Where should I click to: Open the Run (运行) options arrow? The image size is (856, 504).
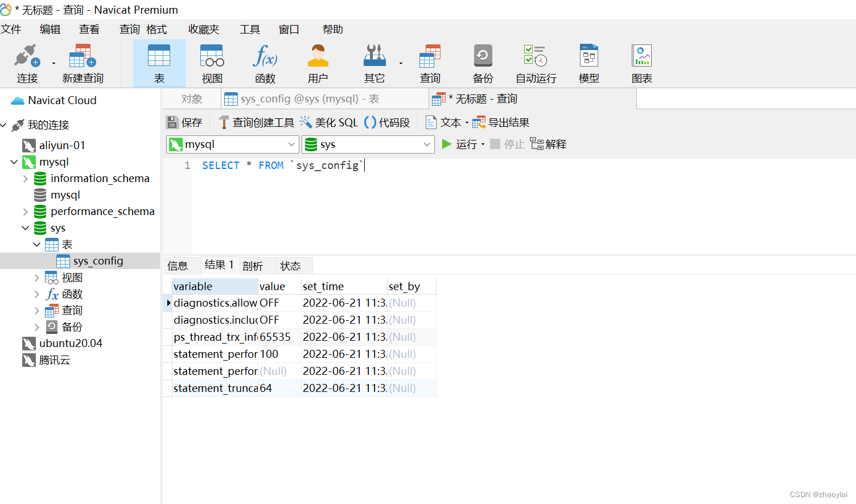[x=483, y=144]
